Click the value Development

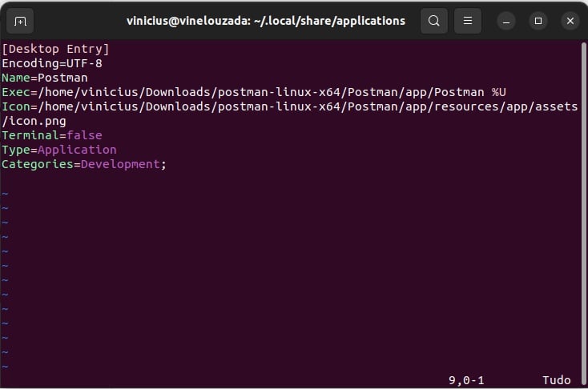[x=120, y=164]
